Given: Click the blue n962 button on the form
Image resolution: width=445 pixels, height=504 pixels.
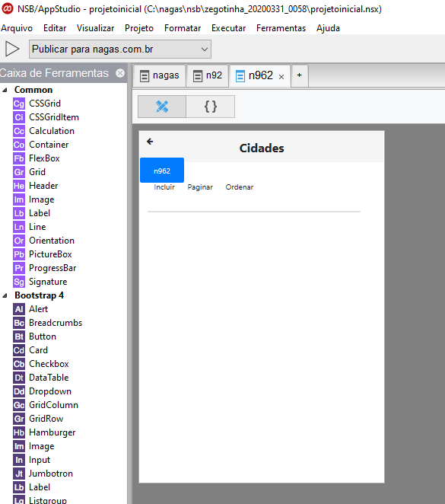Looking at the screenshot, I should [162, 171].
